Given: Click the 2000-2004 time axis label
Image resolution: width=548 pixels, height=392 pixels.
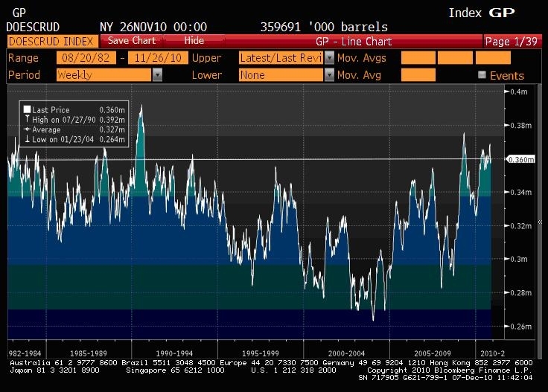Looking at the screenshot, I should coord(346,353).
